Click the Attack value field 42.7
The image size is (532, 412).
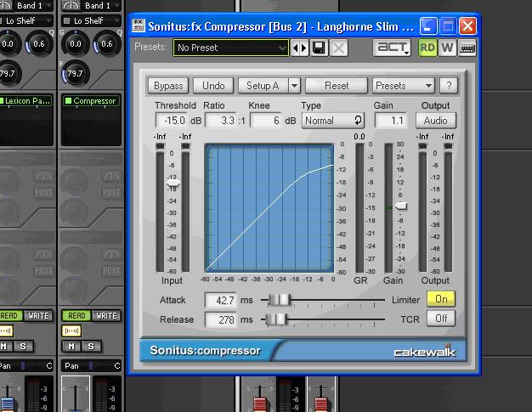pyautogui.click(x=221, y=300)
